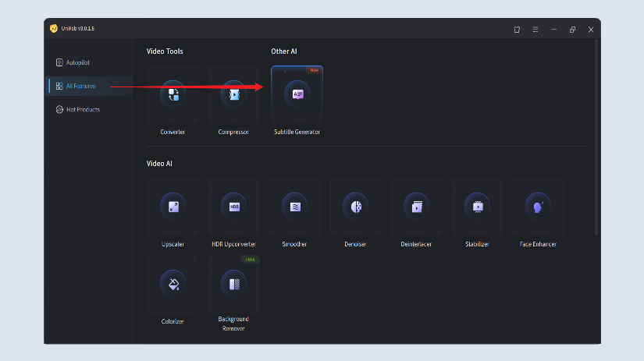Open the Face Enhancer tool
The image size is (644, 361).
click(x=538, y=207)
